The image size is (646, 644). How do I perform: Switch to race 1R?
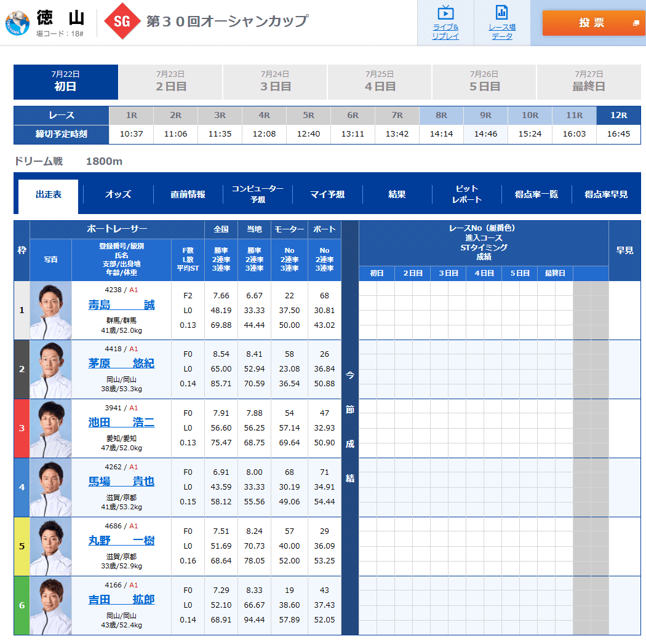(131, 115)
